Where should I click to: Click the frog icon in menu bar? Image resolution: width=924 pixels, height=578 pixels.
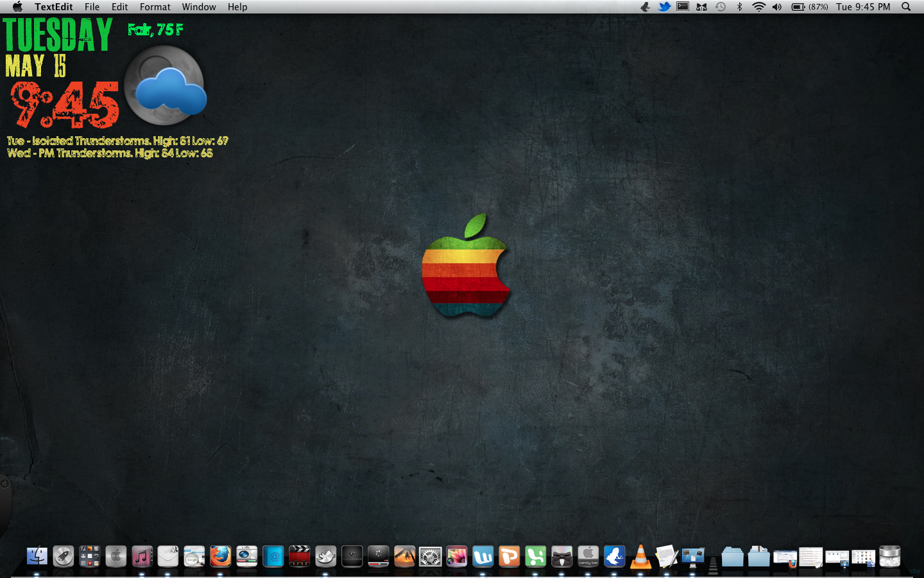pyautogui.click(x=646, y=6)
